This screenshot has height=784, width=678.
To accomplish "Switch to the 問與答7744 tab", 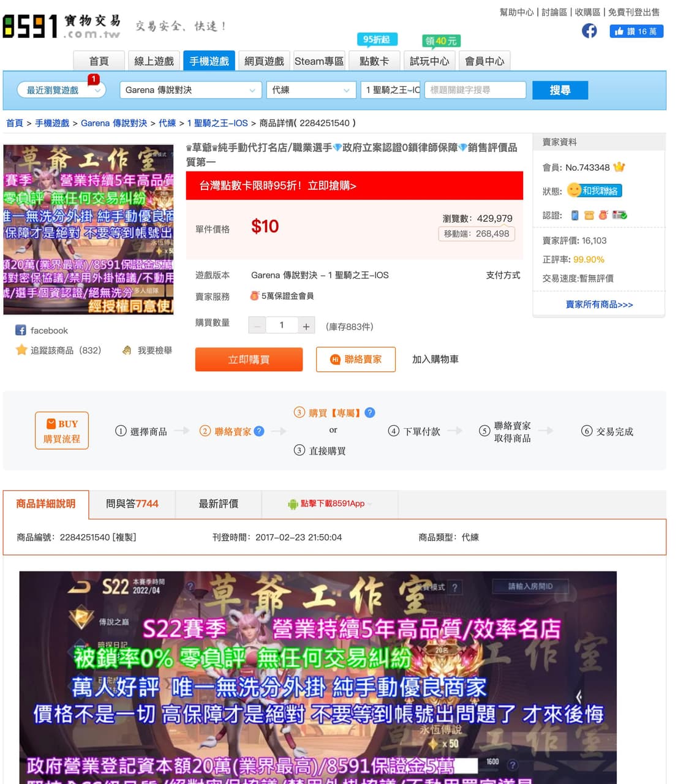I will click(x=132, y=504).
